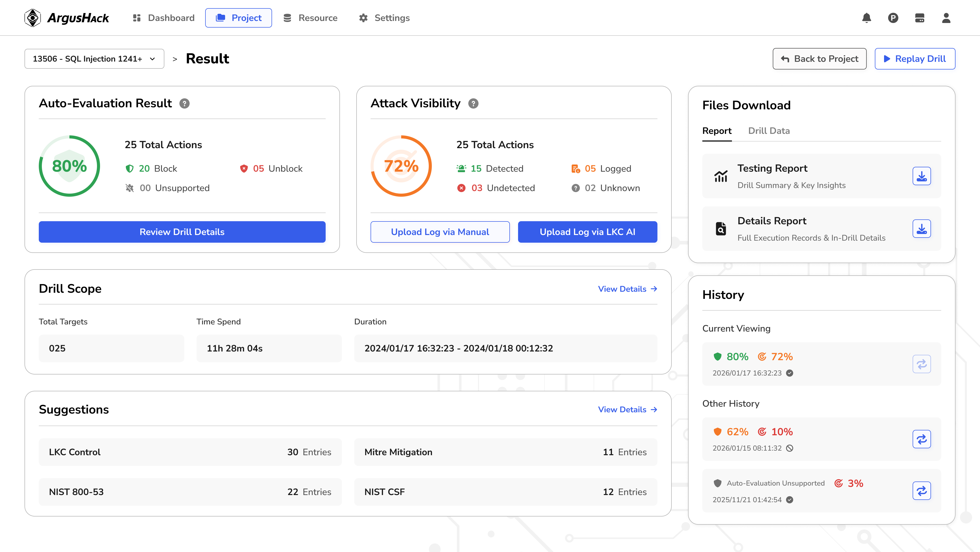Click the ArgusHack logo

click(67, 18)
